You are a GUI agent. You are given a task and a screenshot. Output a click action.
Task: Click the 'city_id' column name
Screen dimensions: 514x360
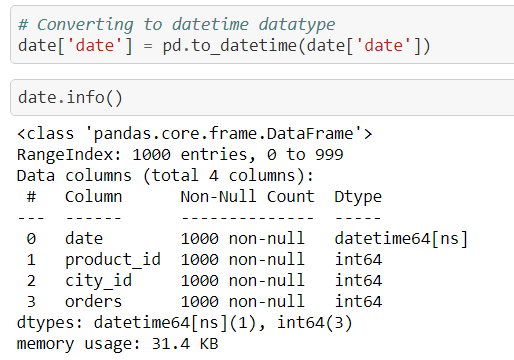click(98, 281)
